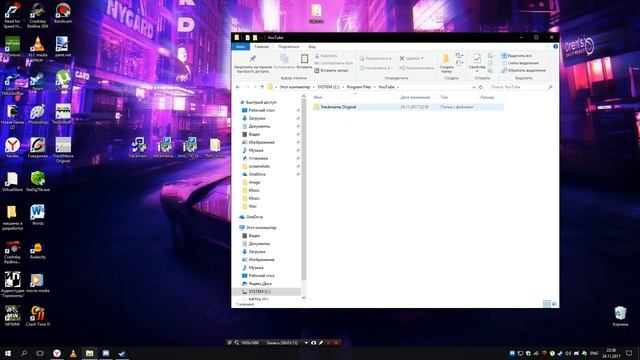Image resolution: width=640 pixels, height=360 pixels.
Task: Click the Delete X icon in ribbon
Action: [x=402, y=58]
